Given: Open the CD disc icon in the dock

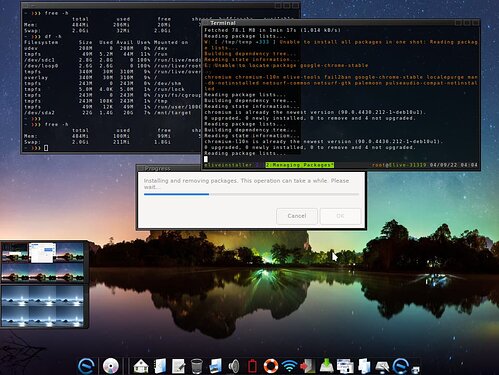Looking at the screenshot, I should point(111,366).
